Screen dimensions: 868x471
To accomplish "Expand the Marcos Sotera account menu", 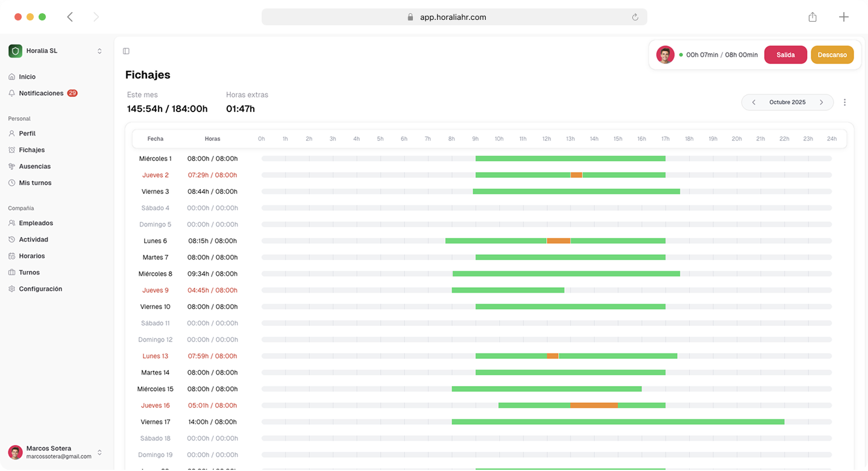I will tap(99, 452).
